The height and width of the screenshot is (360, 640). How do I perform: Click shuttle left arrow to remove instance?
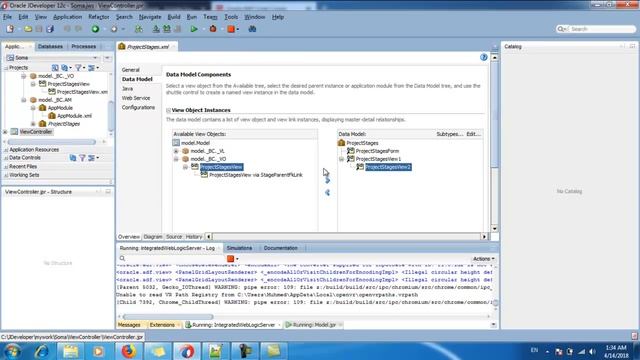pyautogui.click(x=327, y=193)
